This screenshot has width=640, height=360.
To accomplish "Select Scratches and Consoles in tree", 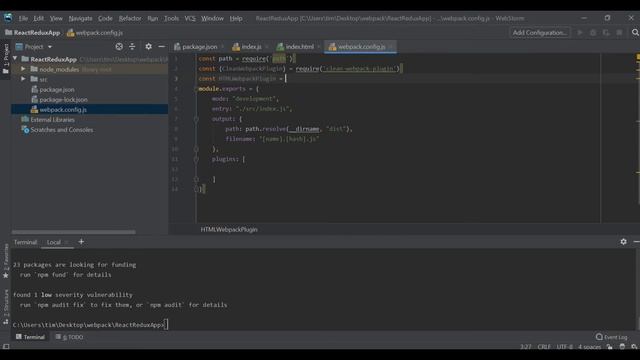I will (x=62, y=130).
